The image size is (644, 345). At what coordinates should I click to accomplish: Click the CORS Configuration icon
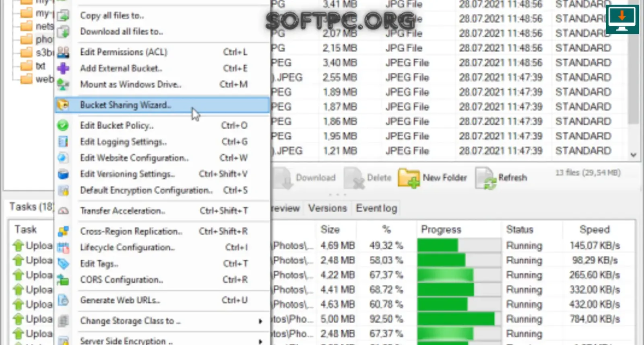(63, 280)
